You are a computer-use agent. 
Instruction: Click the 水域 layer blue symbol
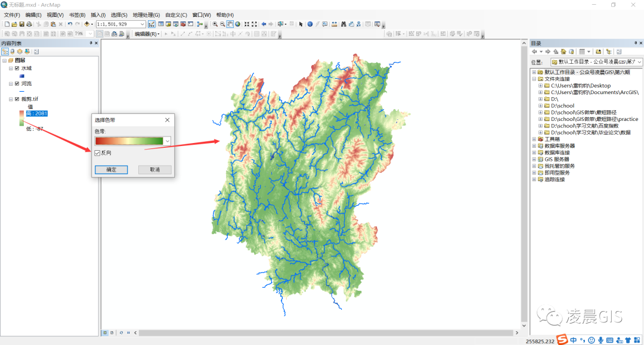pyautogui.click(x=22, y=76)
